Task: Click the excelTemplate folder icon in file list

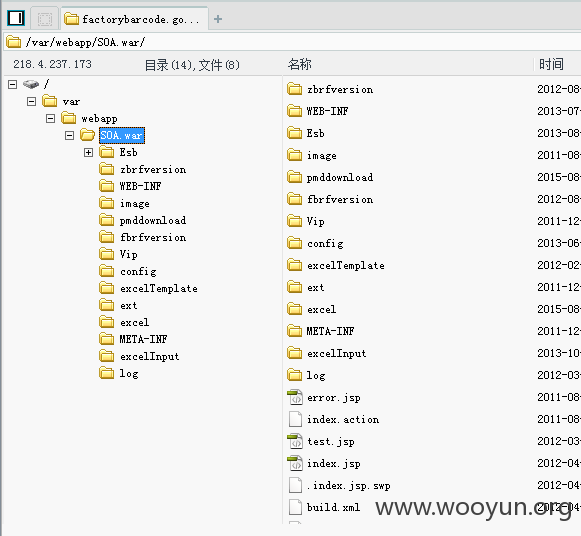Action: [x=295, y=265]
